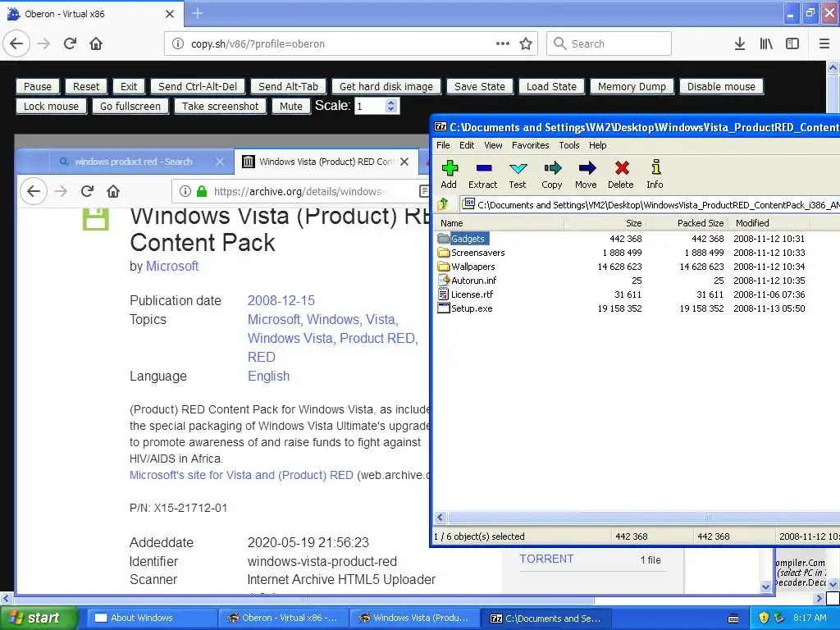840x630 pixels.
Task: Click the 7-Zip Delete icon
Action: [622, 168]
